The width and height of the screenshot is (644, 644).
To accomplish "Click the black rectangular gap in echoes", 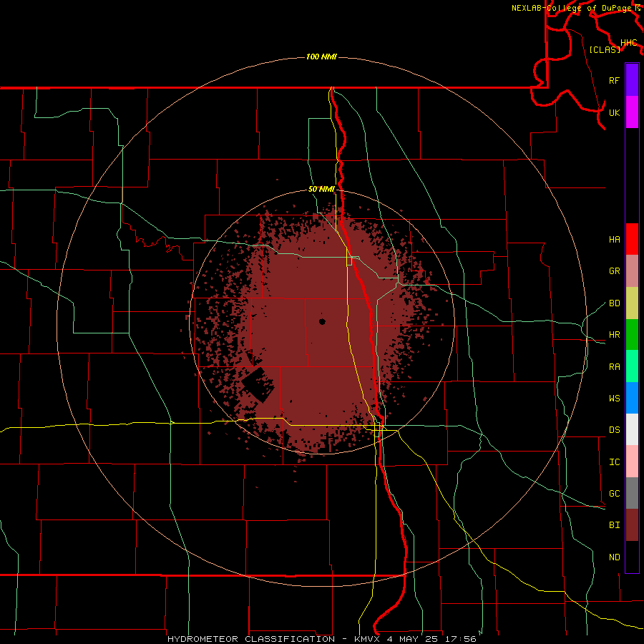I will (x=258, y=385).
